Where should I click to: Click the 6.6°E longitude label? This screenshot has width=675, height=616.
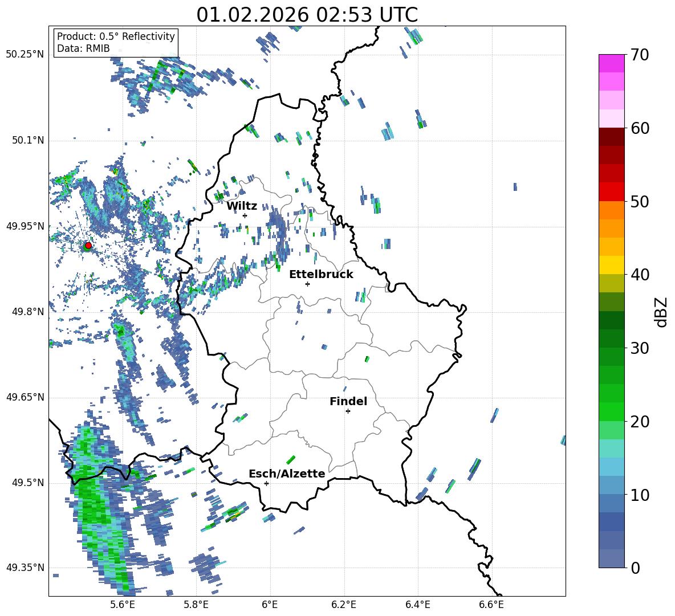[491, 605]
